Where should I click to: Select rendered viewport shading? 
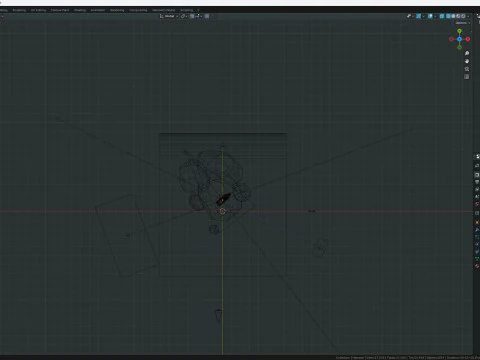click(x=463, y=16)
